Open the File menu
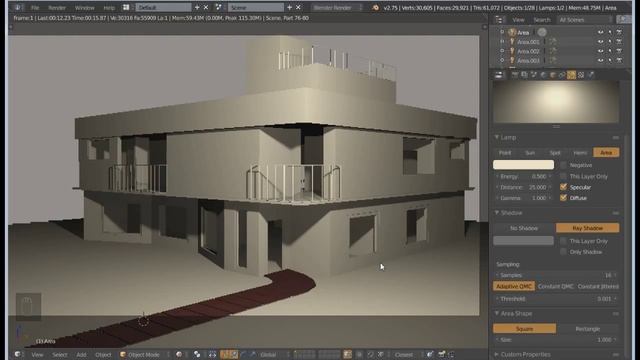The image size is (640, 360). (35, 8)
